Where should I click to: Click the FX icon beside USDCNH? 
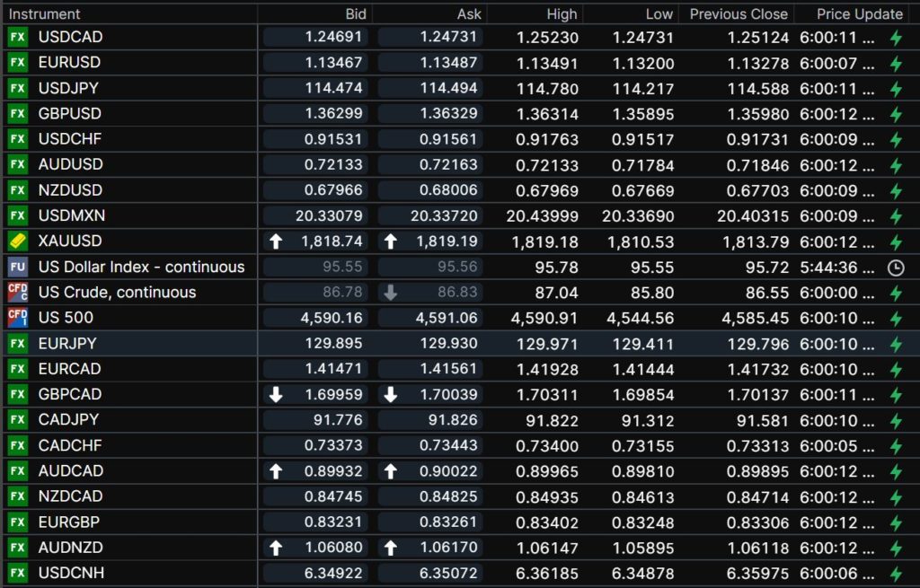click(17, 573)
